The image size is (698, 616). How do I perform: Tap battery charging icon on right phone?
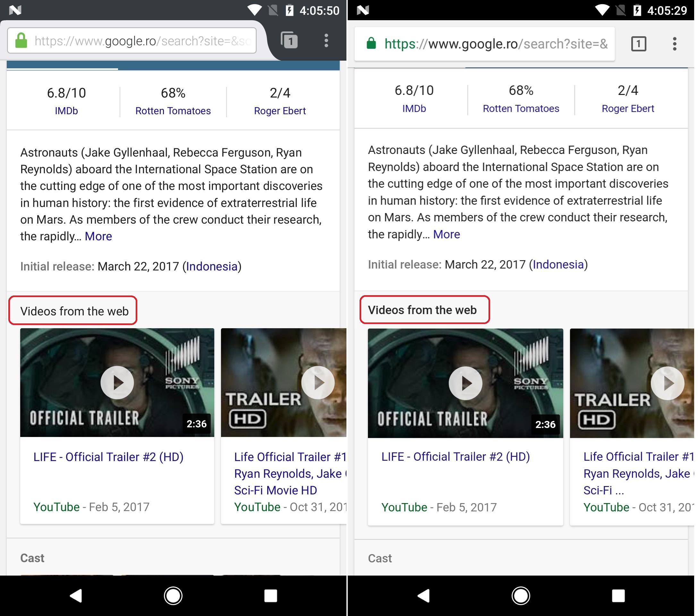[x=637, y=10]
